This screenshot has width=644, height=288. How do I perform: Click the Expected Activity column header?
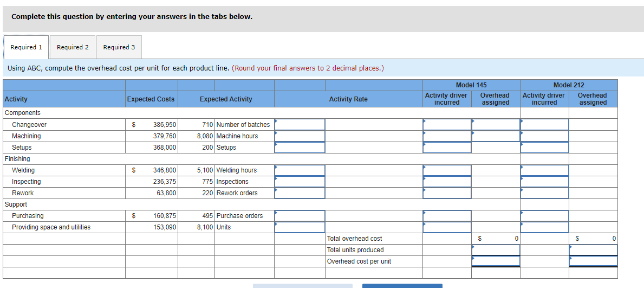[226, 99]
